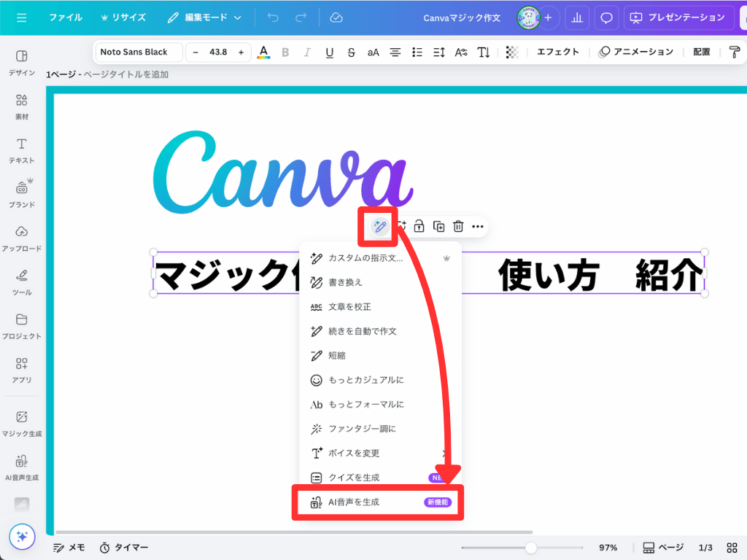747x560 pixels.
Task: Open the text color picker
Action: click(x=263, y=52)
